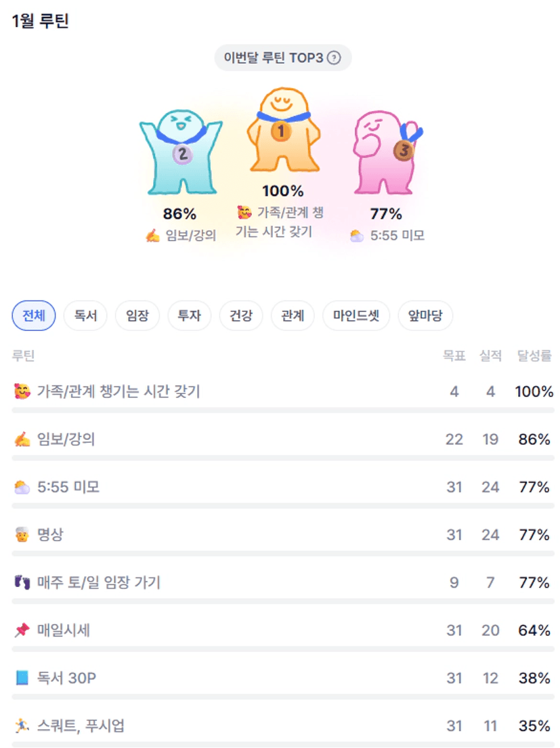
Task: Show the 건강 routines tab
Action: (241, 315)
